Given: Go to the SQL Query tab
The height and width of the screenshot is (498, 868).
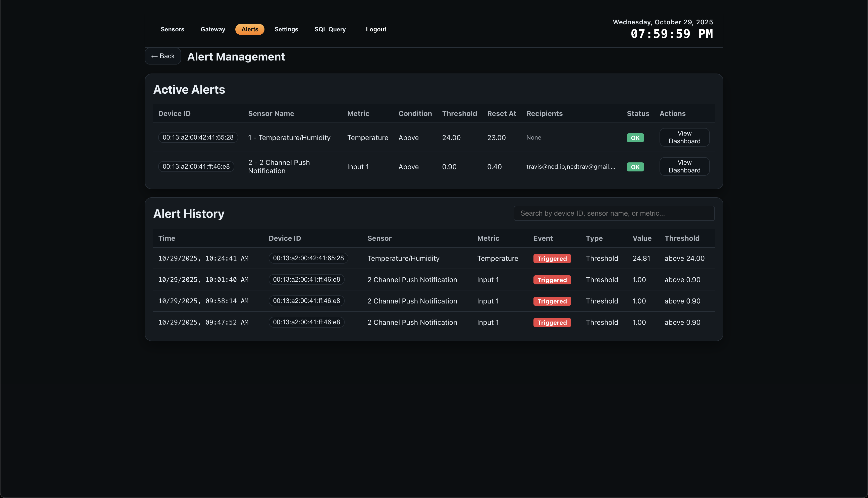Looking at the screenshot, I should 330,29.
